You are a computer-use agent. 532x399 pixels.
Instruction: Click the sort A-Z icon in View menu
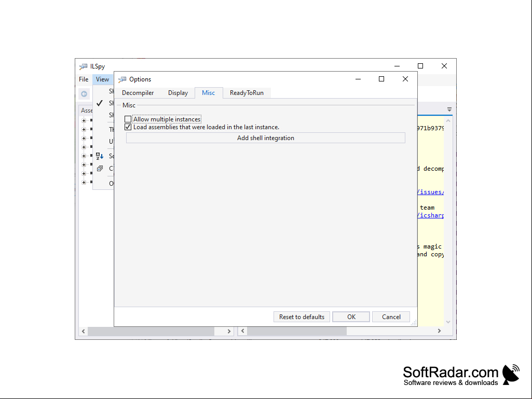100,156
